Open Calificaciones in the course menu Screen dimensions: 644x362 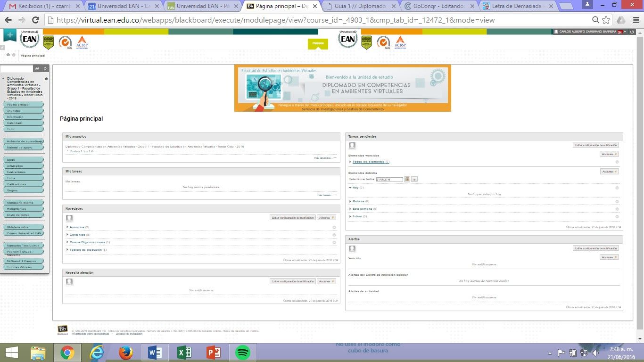pyautogui.click(x=24, y=184)
